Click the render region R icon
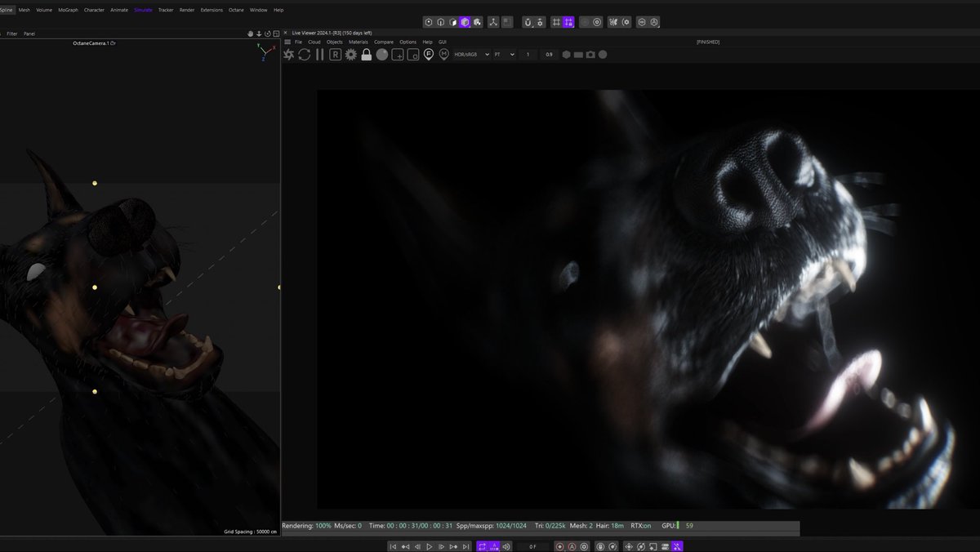Viewport: 980px width, 552px height. tap(335, 55)
